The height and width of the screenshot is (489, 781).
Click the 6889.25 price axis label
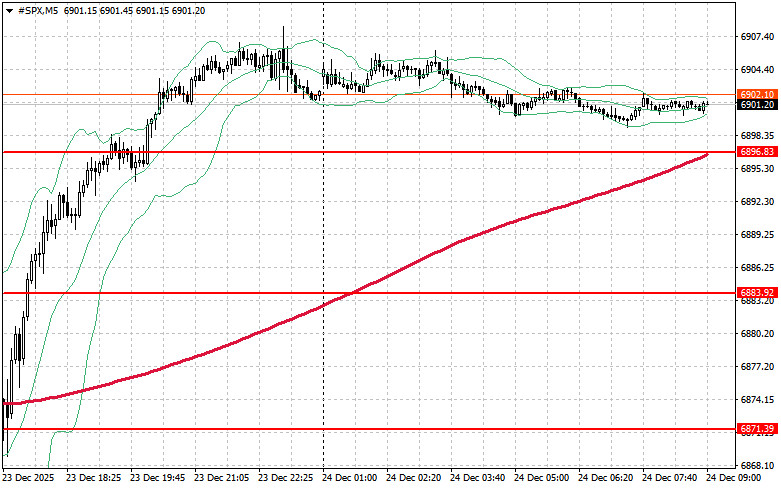pyautogui.click(x=757, y=234)
